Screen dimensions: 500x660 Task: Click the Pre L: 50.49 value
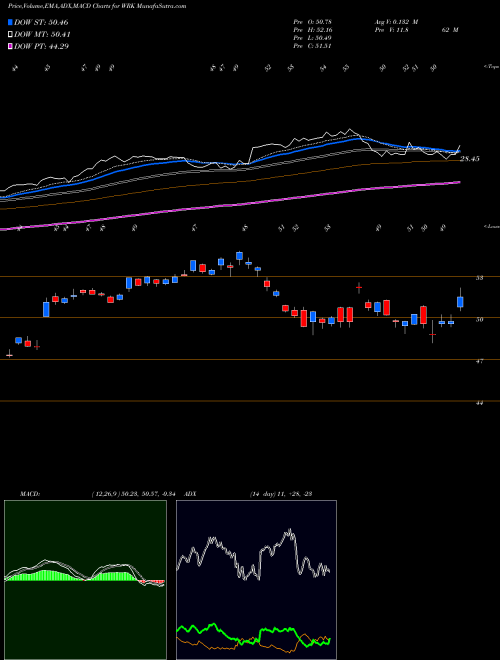[x=313, y=38]
